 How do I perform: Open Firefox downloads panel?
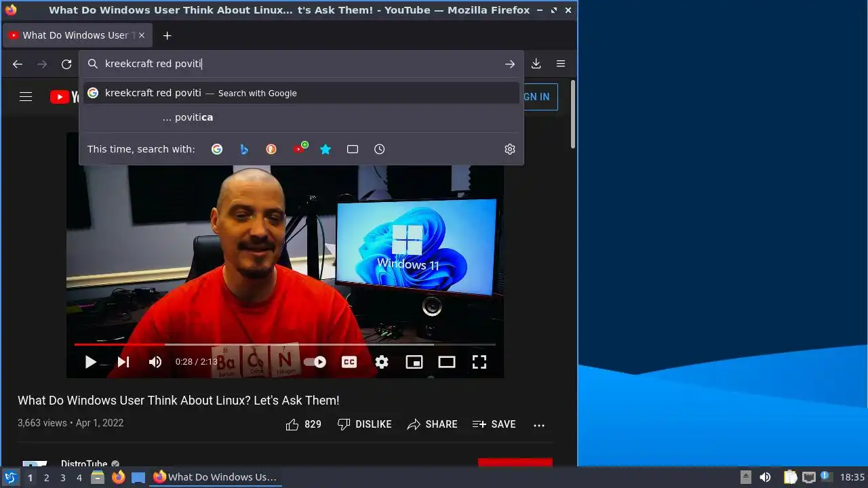pos(536,64)
